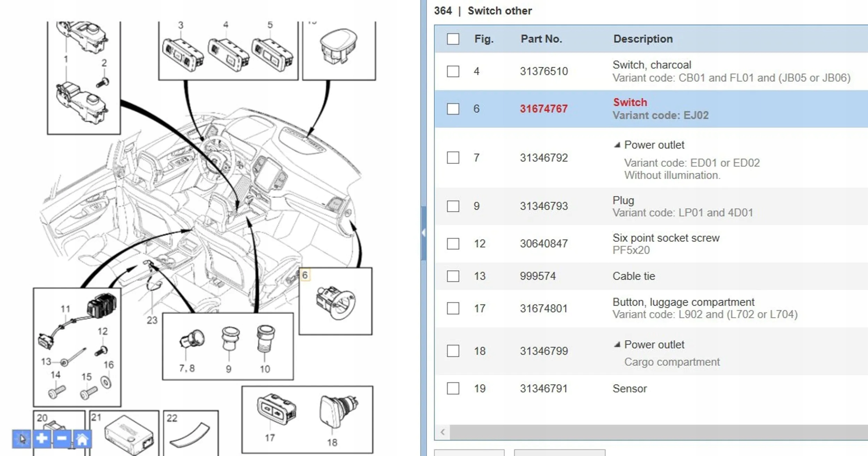Image resolution: width=868 pixels, height=456 pixels.
Task: Tick the select-all checkbox in table header
Action: click(453, 39)
